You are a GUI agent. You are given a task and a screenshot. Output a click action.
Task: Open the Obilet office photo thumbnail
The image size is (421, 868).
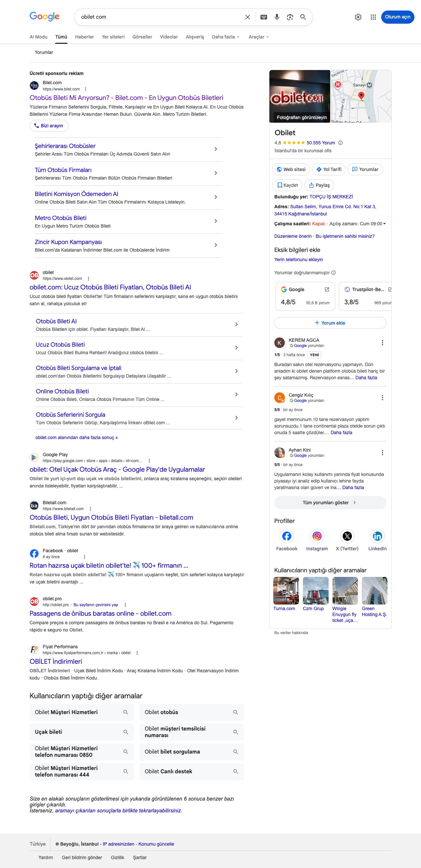(300, 96)
